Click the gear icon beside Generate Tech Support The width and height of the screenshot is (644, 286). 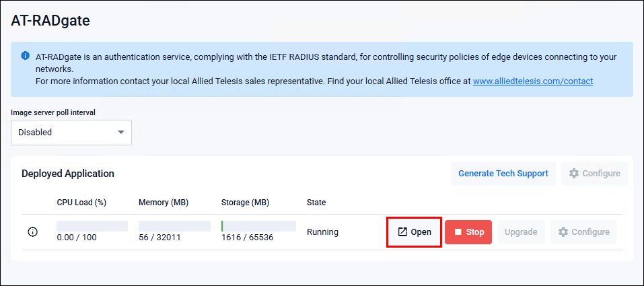tap(574, 174)
